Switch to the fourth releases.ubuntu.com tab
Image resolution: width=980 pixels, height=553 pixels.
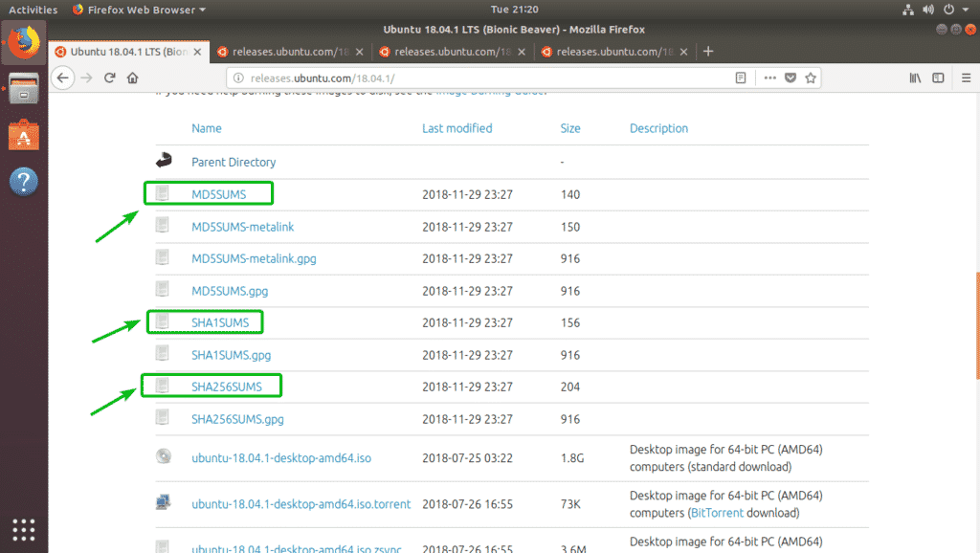614,52
